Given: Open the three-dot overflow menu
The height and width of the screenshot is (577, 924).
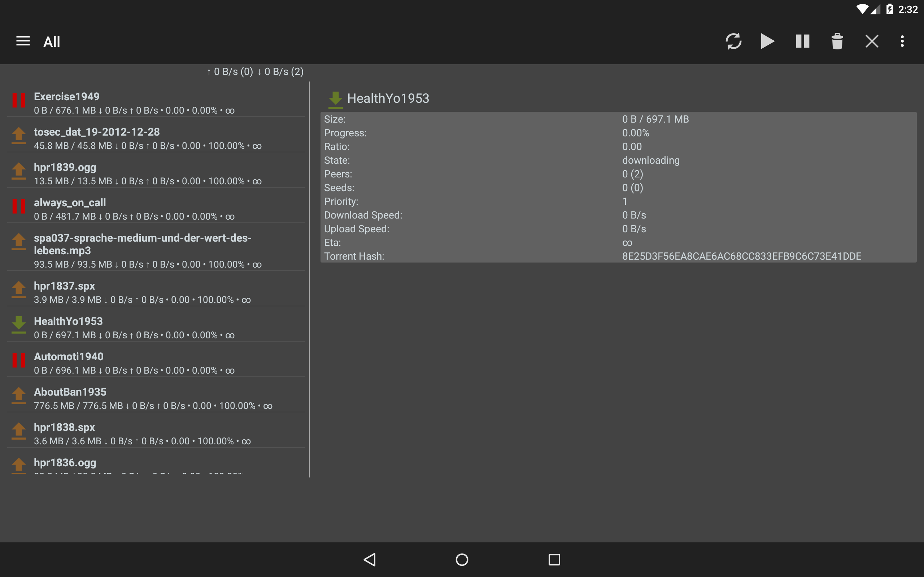Looking at the screenshot, I should tap(902, 41).
